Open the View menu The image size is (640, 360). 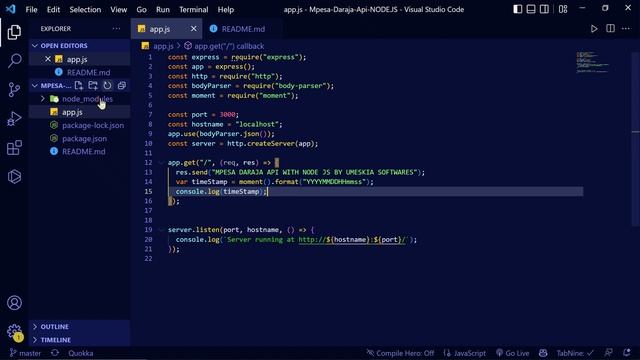pyautogui.click(x=118, y=9)
